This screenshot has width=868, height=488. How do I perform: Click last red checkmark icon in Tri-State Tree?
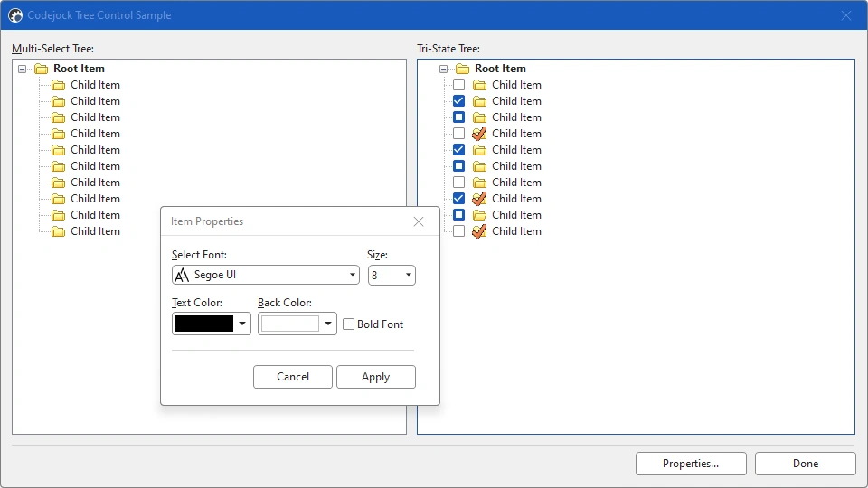[479, 231]
